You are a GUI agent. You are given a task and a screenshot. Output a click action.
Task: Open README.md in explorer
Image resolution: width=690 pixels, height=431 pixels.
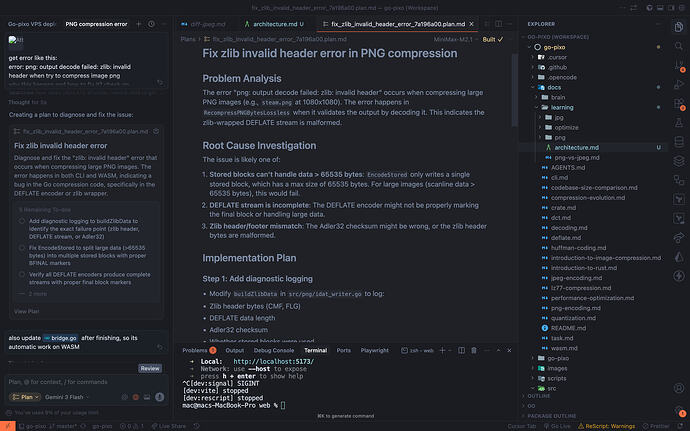[x=569, y=328]
